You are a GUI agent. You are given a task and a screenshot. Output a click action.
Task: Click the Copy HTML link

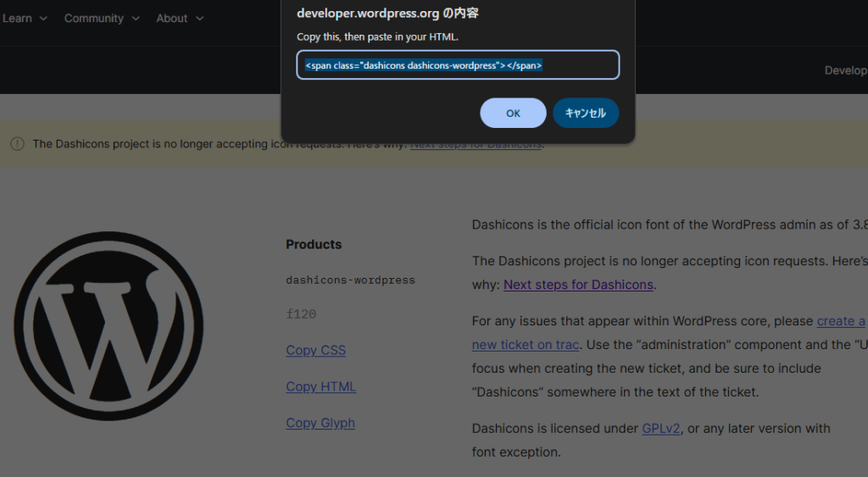pyautogui.click(x=320, y=387)
